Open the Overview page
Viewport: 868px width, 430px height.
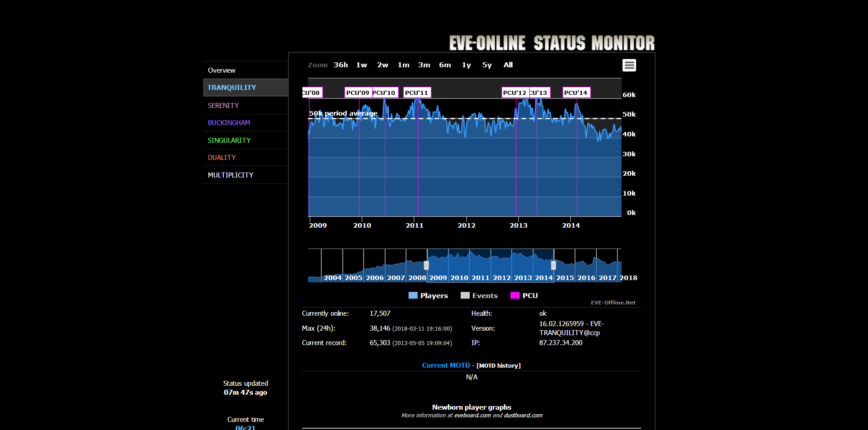[245, 70]
